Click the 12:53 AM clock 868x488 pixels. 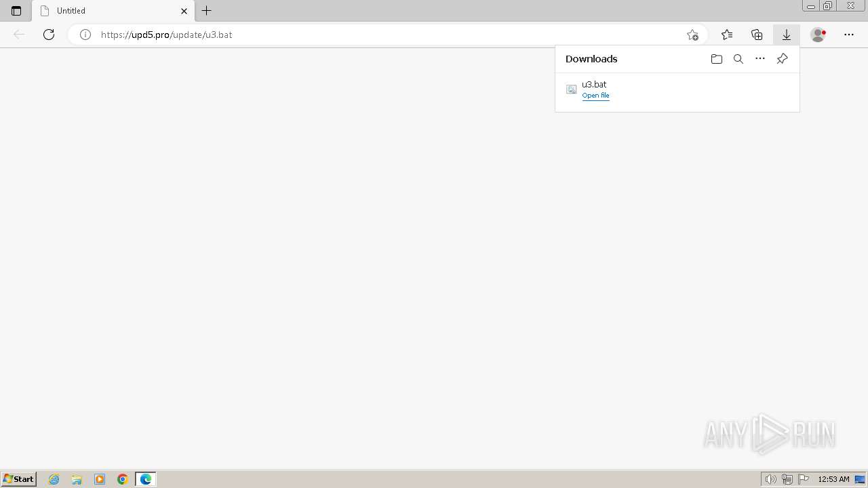coord(833,479)
